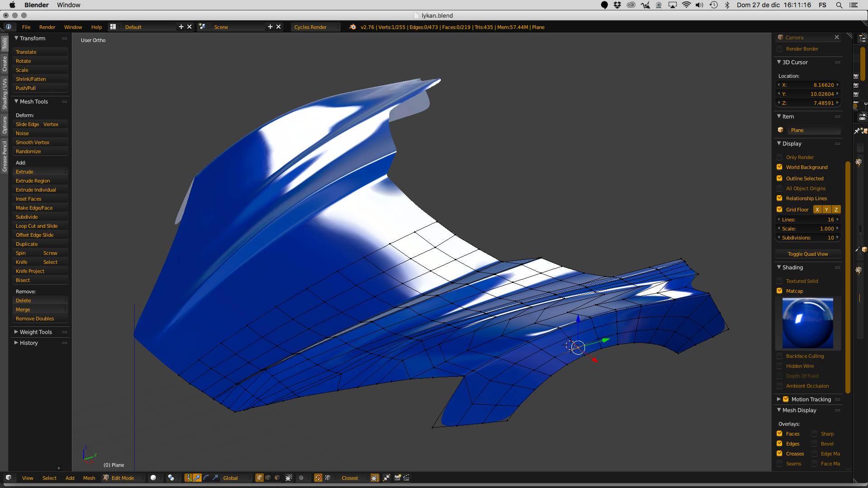Toggle proportional editing circle icon

point(301,478)
